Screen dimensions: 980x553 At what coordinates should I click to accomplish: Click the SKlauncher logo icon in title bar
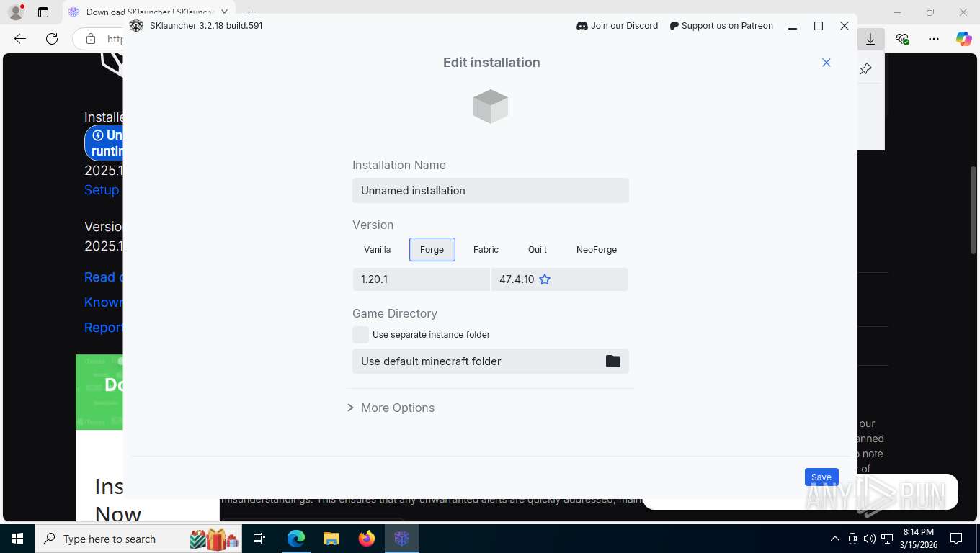pyautogui.click(x=136, y=26)
